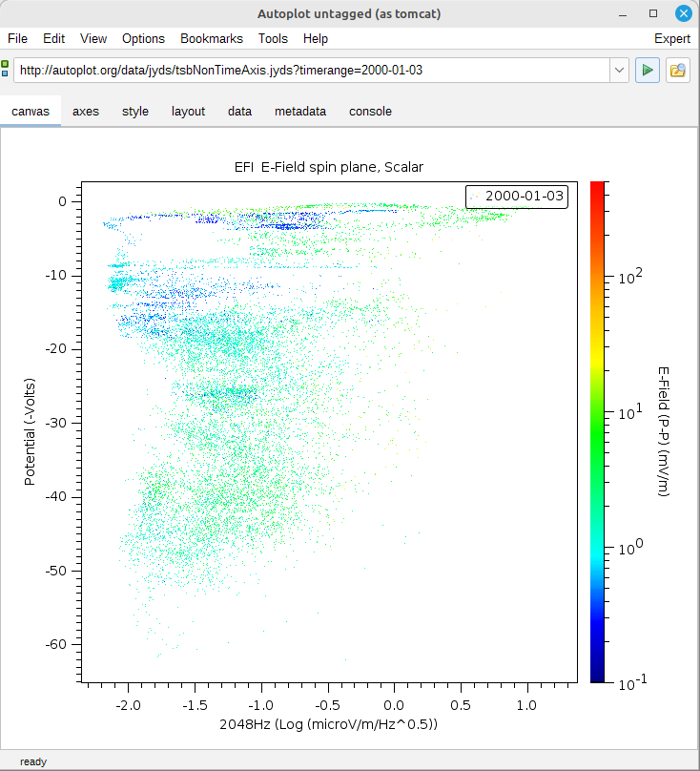Click the 2000-01-03 legend label
This screenshot has width=700, height=771.
tap(524, 196)
